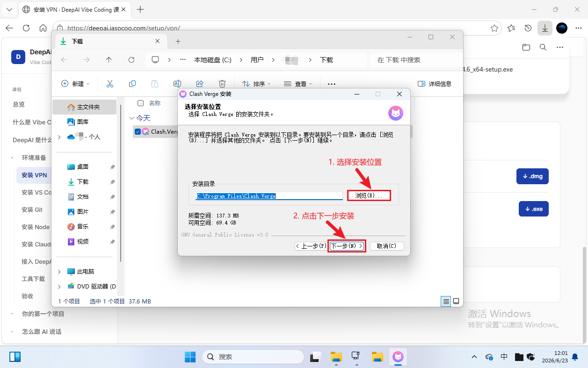The image size is (588, 368).
Task: Switch Explorer to details list view
Action: coord(446,301)
